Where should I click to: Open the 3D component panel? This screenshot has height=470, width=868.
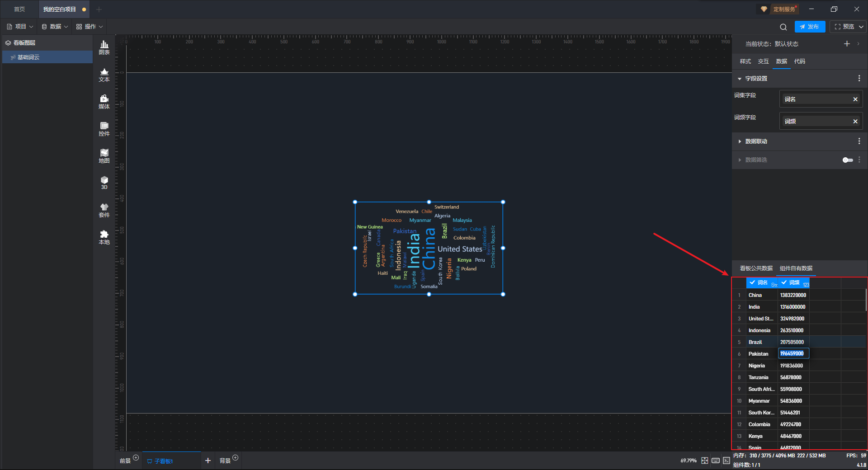coord(104,183)
